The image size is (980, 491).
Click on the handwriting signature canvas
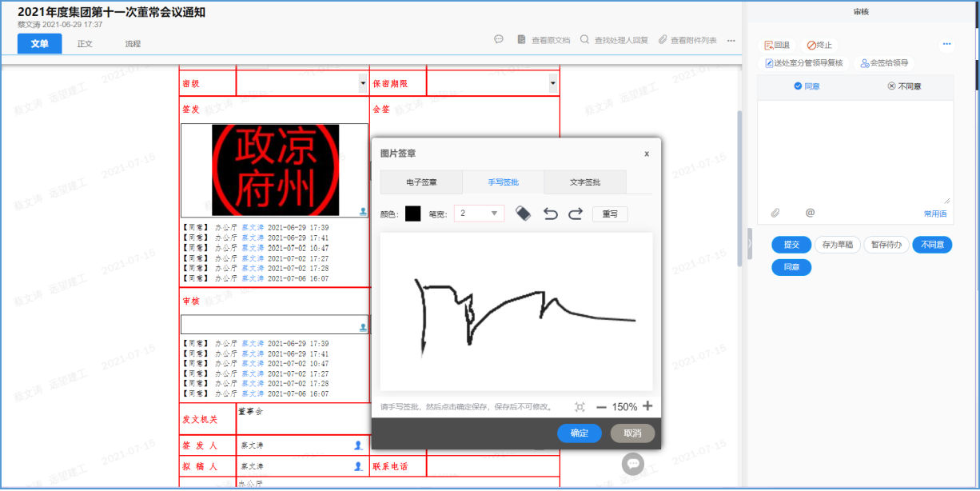coord(516,311)
